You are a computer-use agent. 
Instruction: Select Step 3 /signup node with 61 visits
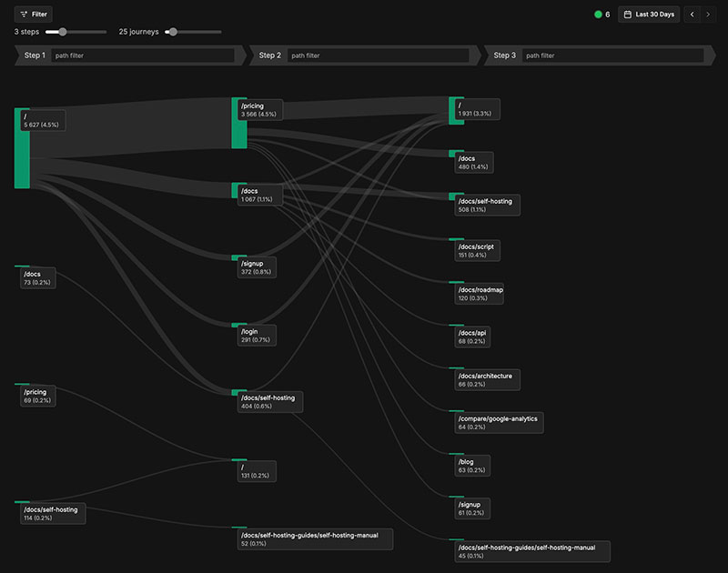(472, 508)
